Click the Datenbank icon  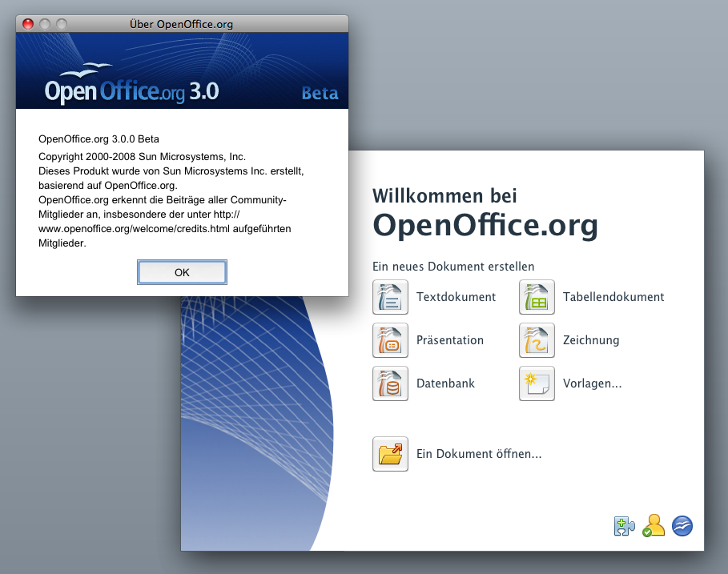[390, 383]
